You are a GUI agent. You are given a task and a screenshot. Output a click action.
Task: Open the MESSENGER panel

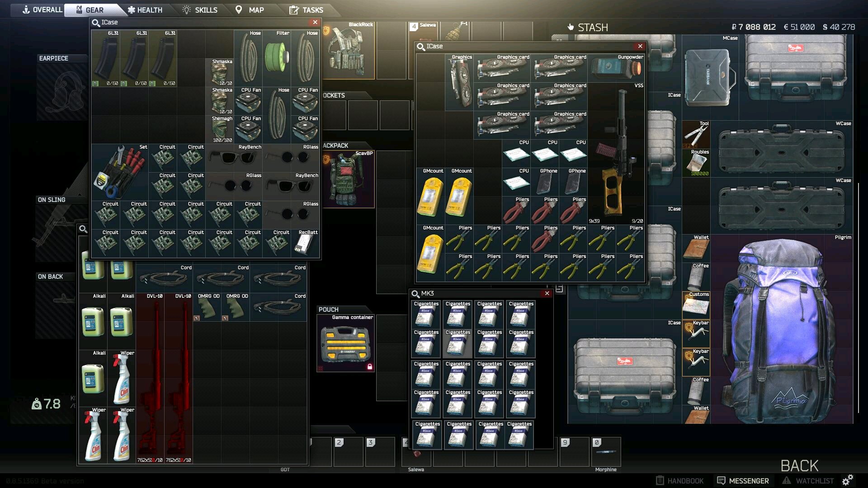coord(743,481)
